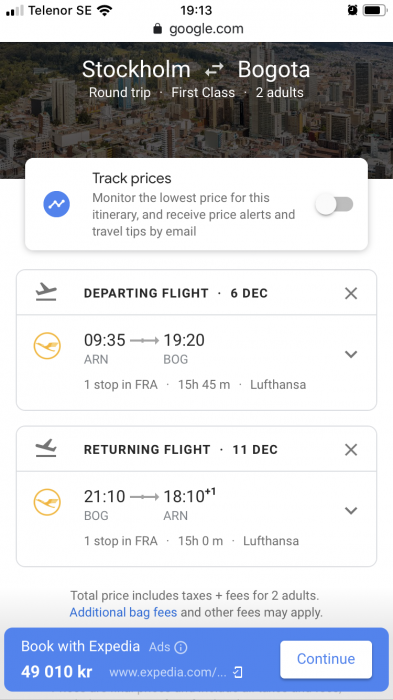Tap the Lufthansa logo on departing flight
The height and width of the screenshot is (700, 393).
tap(47, 346)
